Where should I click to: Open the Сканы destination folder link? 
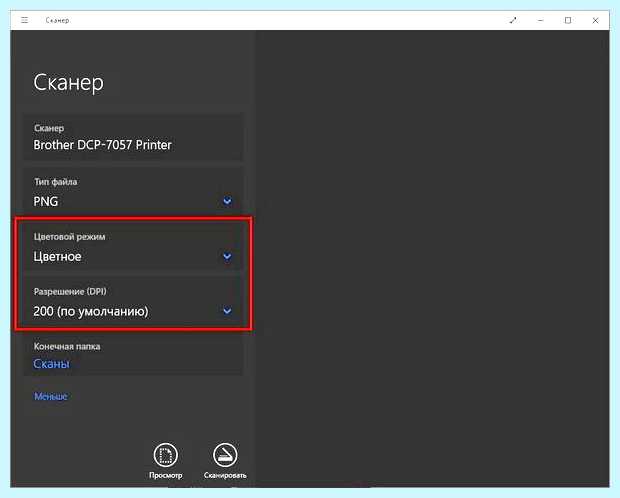point(51,364)
